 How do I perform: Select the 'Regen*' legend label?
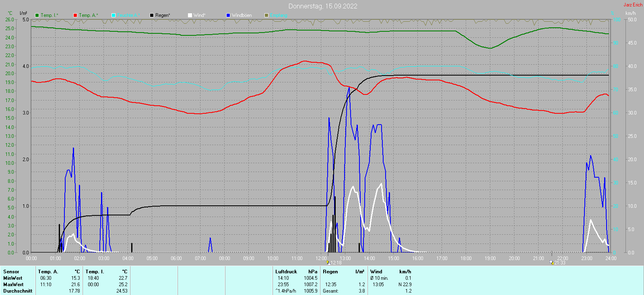163,15
